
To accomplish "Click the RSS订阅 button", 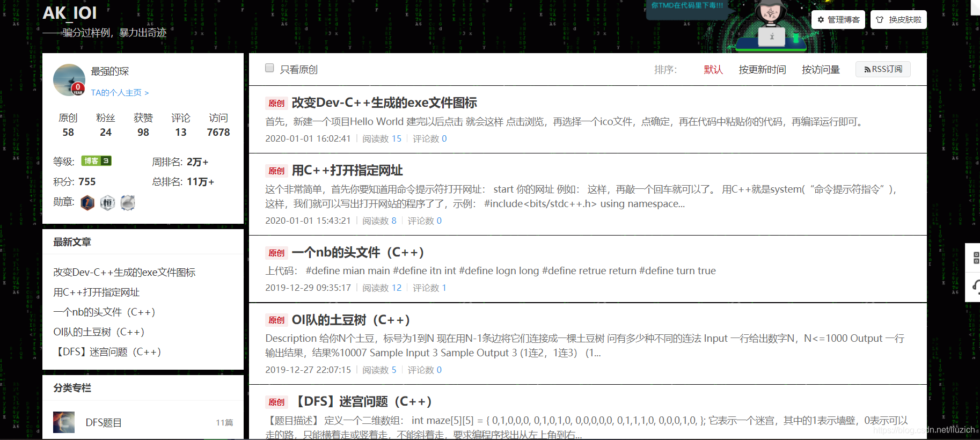I will pos(883,69).
